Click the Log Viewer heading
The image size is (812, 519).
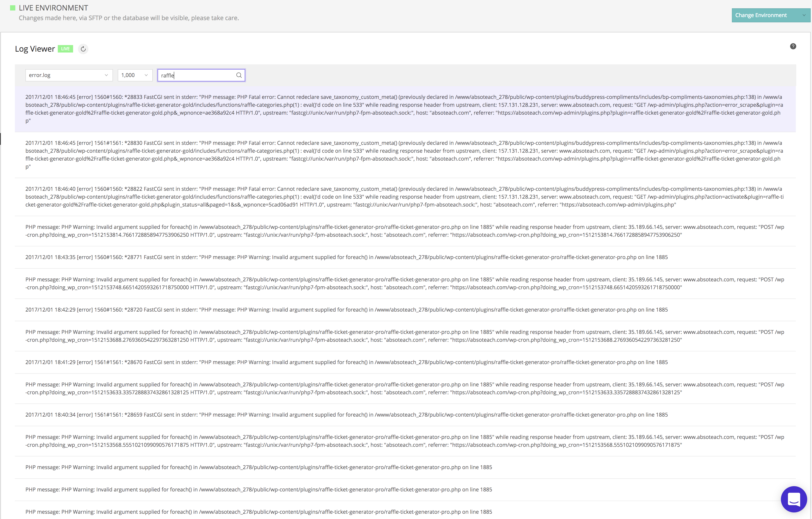tap(35, 49)
